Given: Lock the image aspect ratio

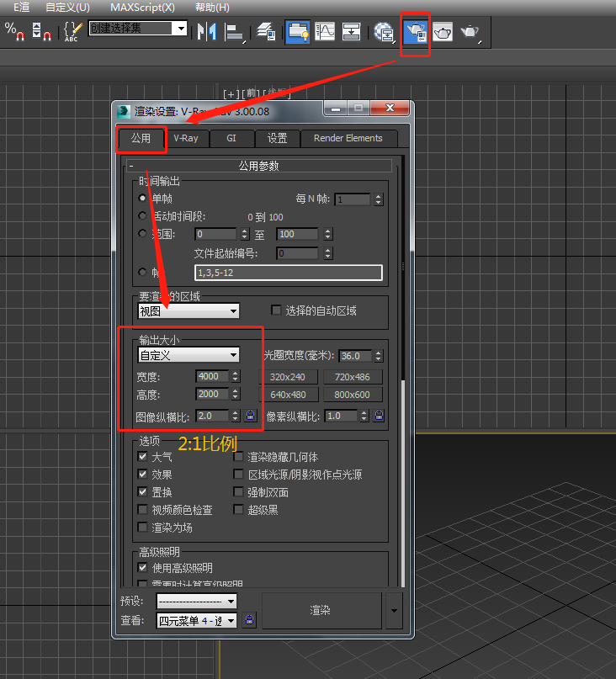Looking at the screenshot, I should 251,416.
